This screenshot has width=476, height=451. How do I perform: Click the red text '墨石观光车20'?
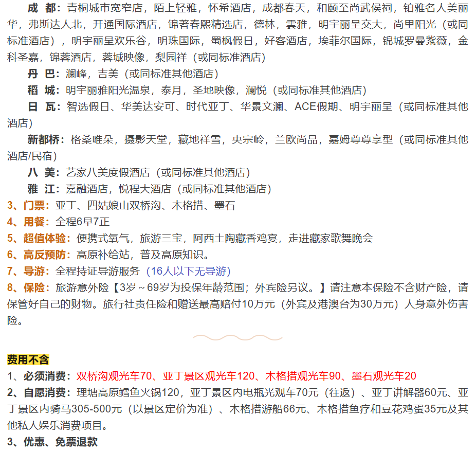coord(384,376)
